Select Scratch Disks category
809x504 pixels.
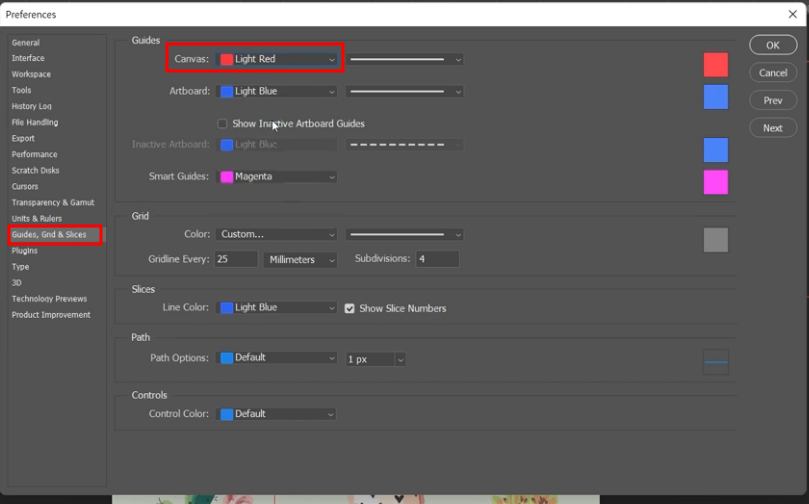coord(36,170)
